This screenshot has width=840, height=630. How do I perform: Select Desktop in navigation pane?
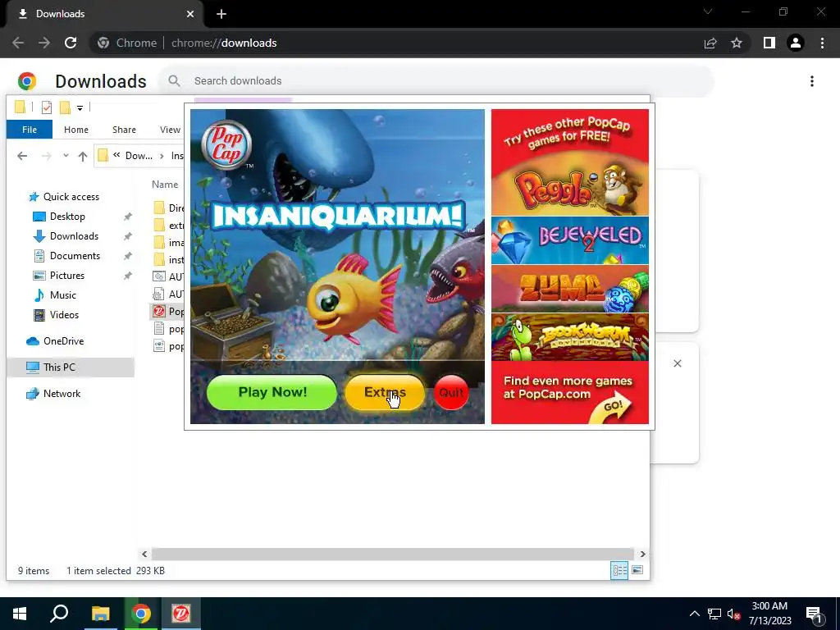point(67,217)
